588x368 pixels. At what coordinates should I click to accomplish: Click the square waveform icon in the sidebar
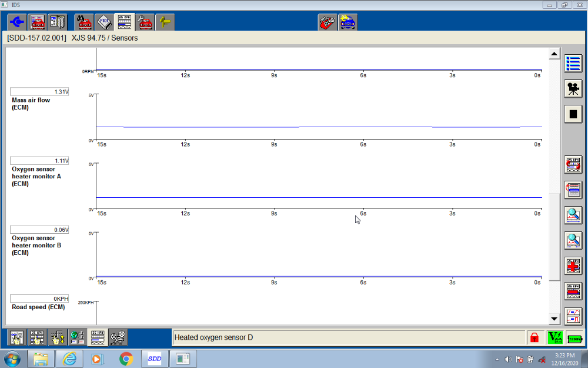[573, 316]
